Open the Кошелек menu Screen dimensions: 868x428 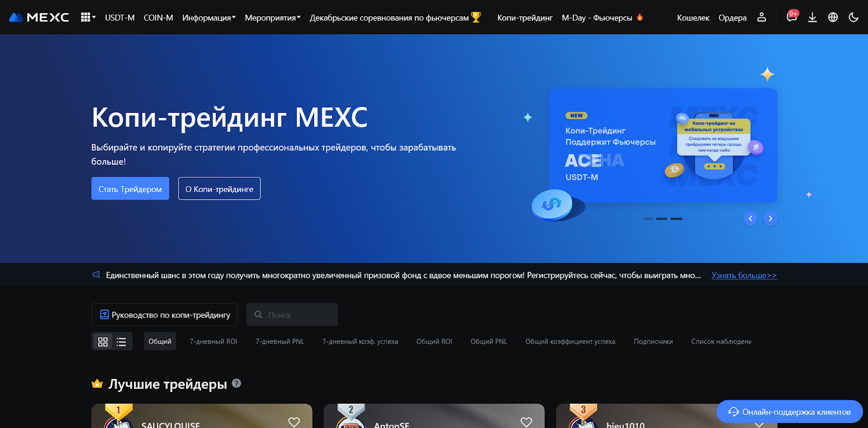693,18
